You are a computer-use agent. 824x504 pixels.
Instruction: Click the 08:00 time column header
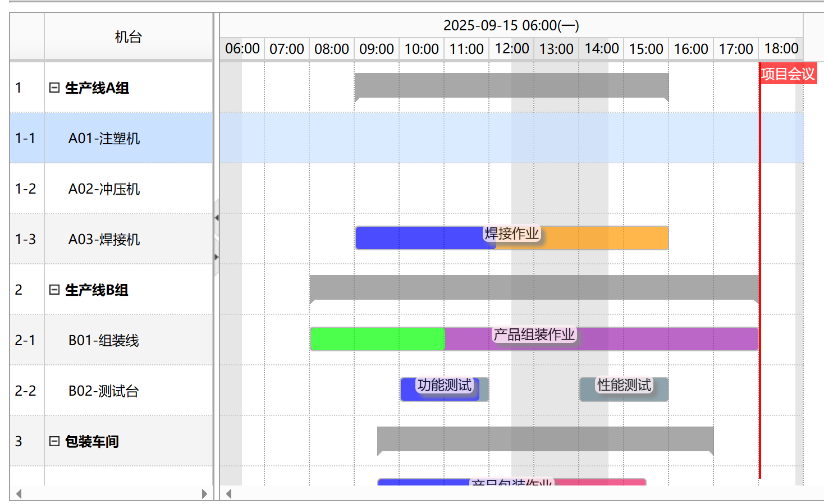[x=332, y=49]
